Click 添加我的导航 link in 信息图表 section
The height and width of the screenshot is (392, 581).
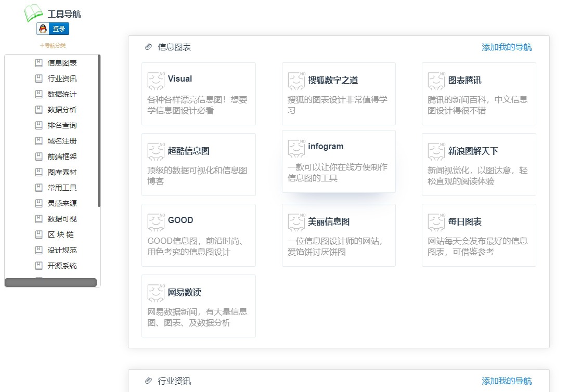[507, 47]
